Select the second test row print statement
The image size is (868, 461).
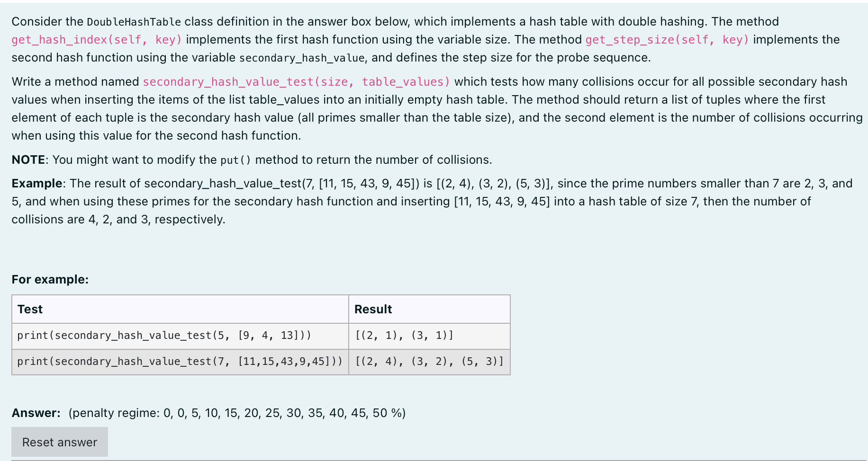pyautogui.click(x=182, y=362)
